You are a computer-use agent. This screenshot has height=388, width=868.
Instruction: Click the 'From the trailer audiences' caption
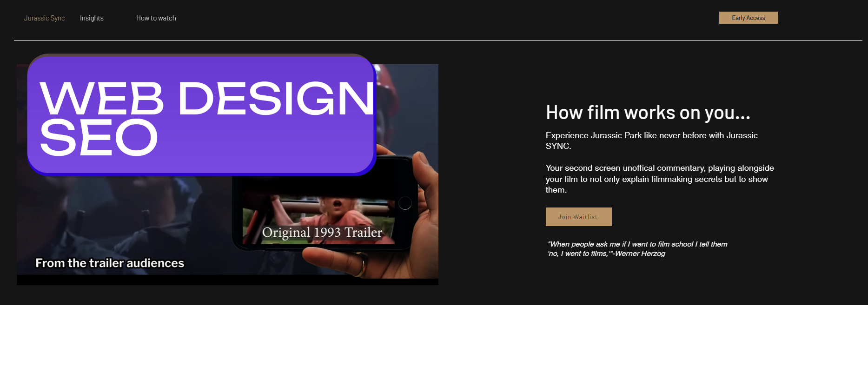110,263
